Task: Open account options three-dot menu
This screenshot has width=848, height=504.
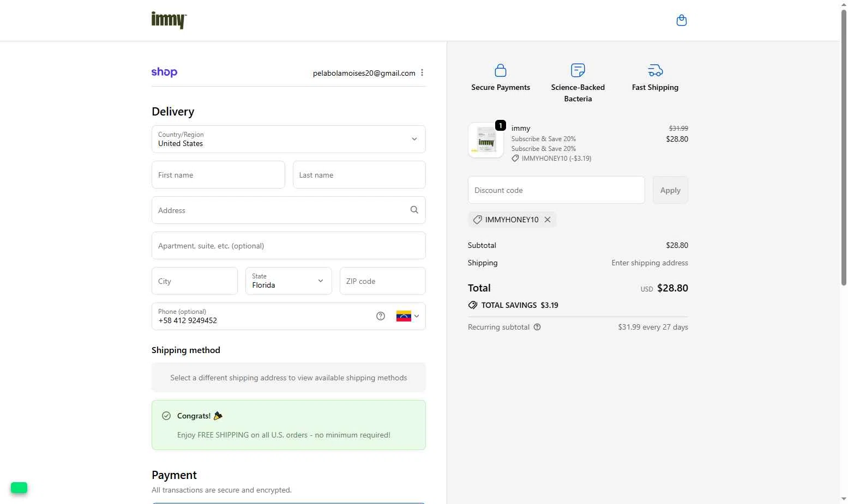Action: pos(422,72)
